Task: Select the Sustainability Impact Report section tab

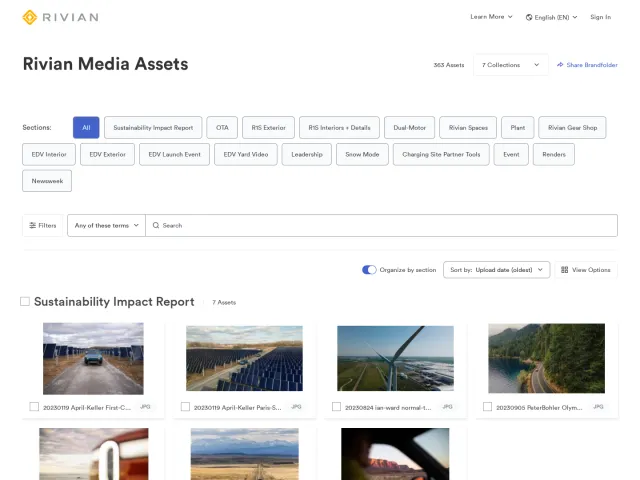Action: click(x=153, y=128)
